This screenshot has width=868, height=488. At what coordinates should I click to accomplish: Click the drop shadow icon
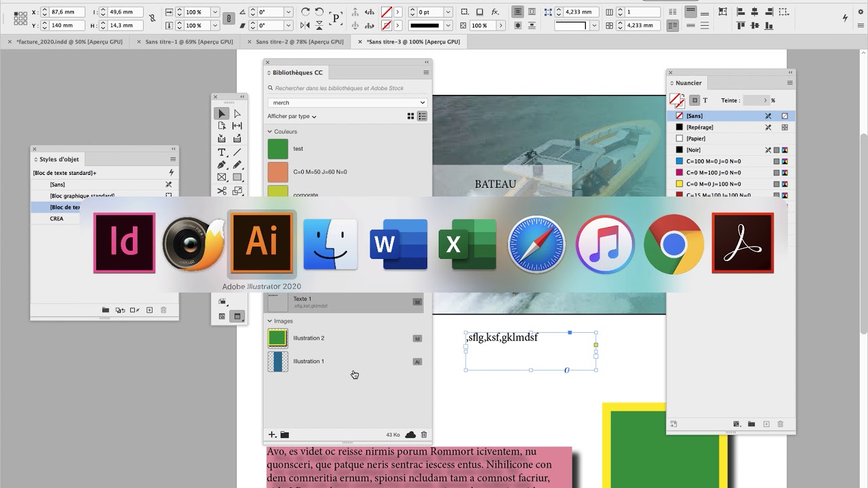(x=479, y=12)
